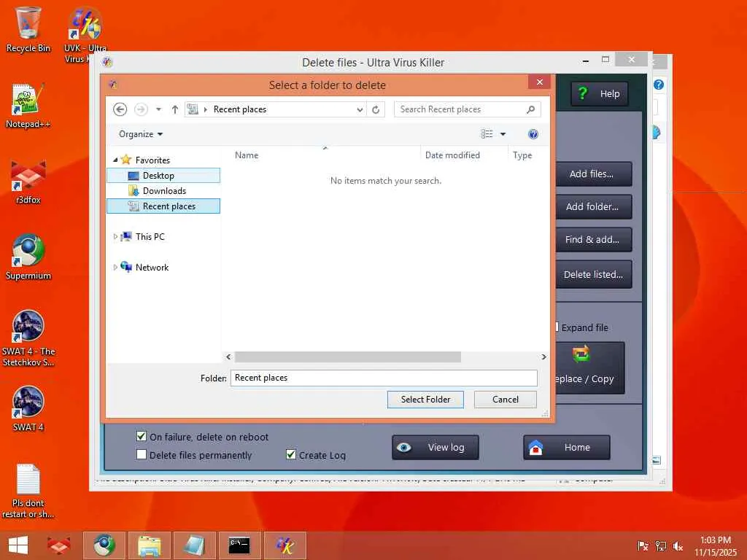Launch the r3dfox desktop shortcut

coord(28,182)
